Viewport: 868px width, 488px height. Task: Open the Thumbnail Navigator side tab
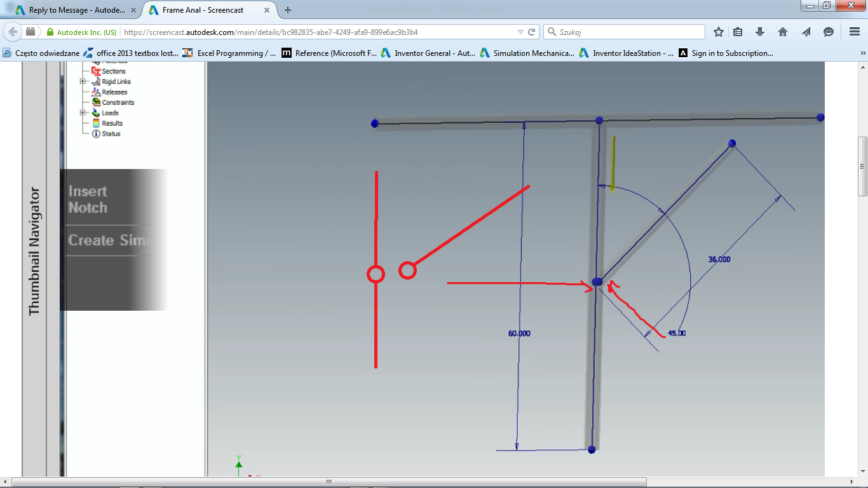pos(34,250)
